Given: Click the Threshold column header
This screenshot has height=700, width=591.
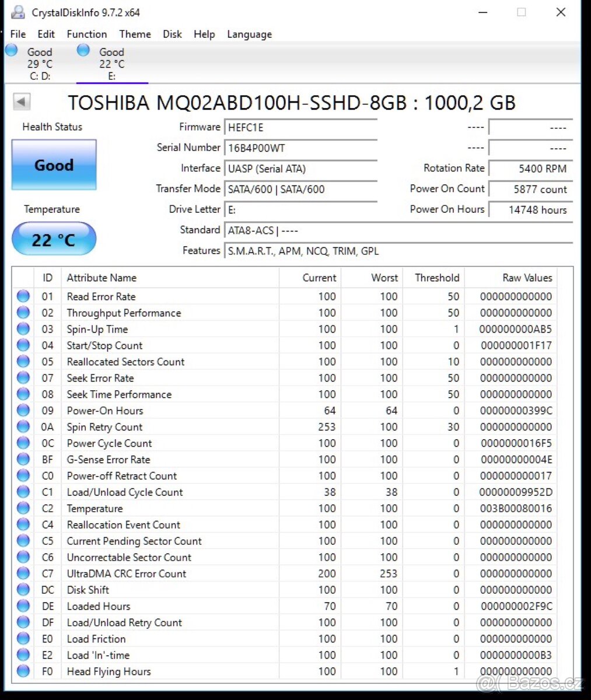Looking at the screenshot, I should tap(433, 278).
